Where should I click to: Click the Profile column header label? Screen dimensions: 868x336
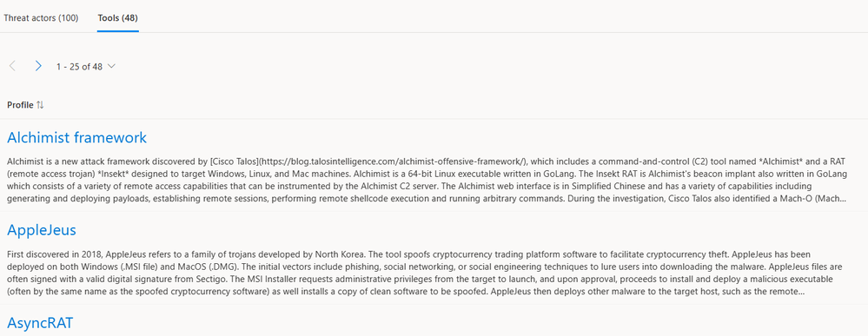[x=21, y=105]
